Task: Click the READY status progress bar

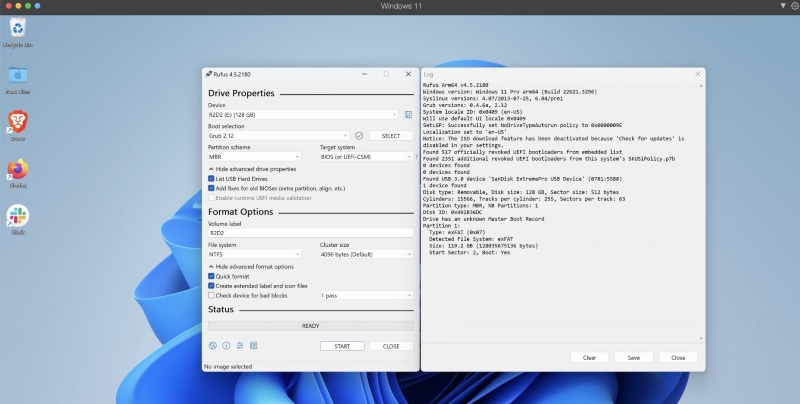Action: click(x=311, y=326)
